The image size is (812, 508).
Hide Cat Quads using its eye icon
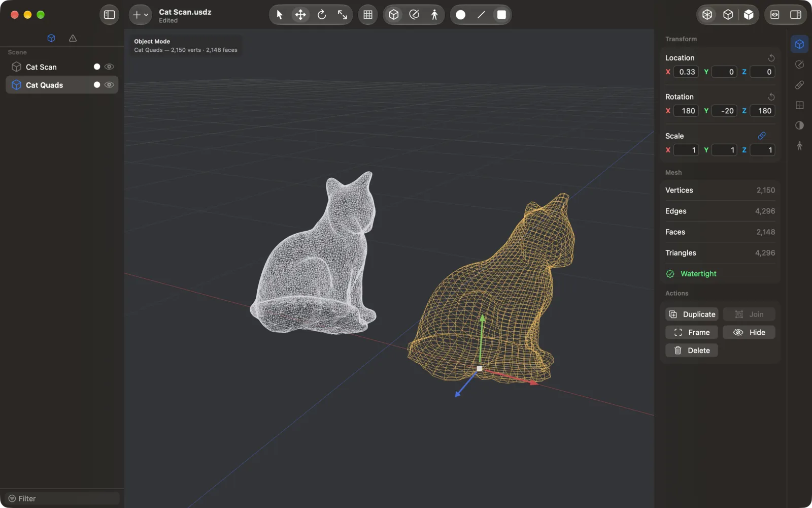(x=109, y=85)
